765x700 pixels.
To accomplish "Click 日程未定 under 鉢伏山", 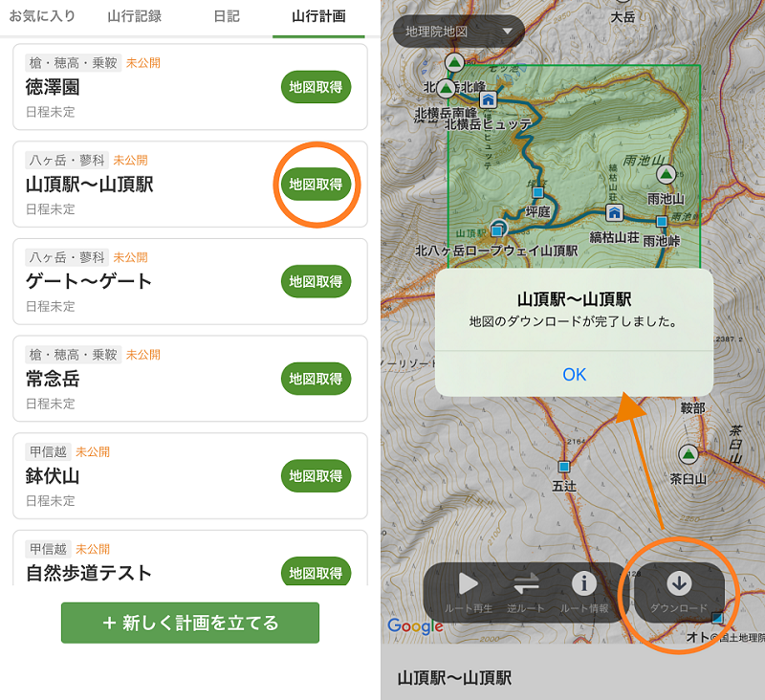I will 51,501.
